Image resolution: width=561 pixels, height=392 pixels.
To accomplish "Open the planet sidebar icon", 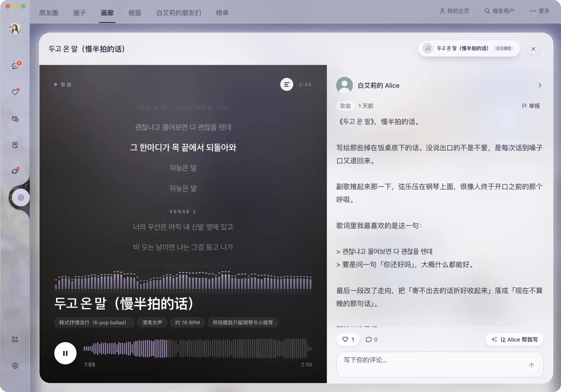I will (x=15, y=171).
